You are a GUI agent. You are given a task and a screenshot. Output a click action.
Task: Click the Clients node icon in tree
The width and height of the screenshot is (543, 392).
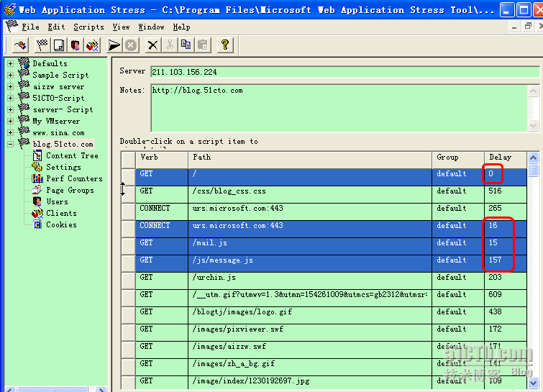point(37,213)
